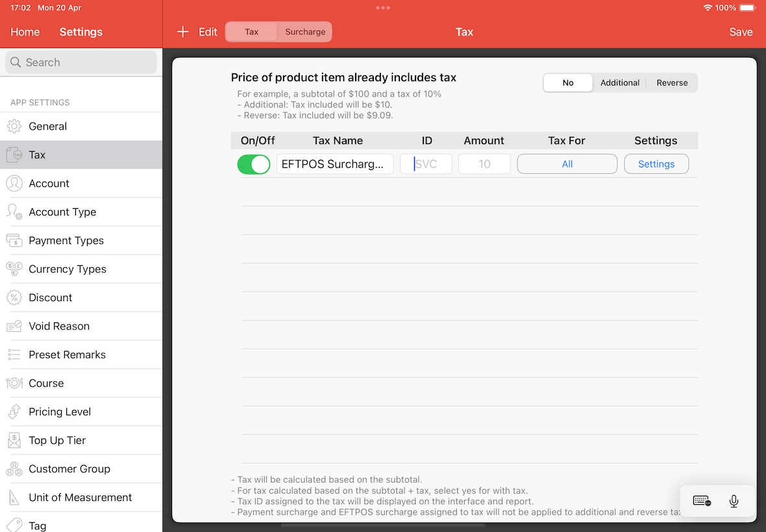Click the clock showing 17:02

[x=21, y=8]
